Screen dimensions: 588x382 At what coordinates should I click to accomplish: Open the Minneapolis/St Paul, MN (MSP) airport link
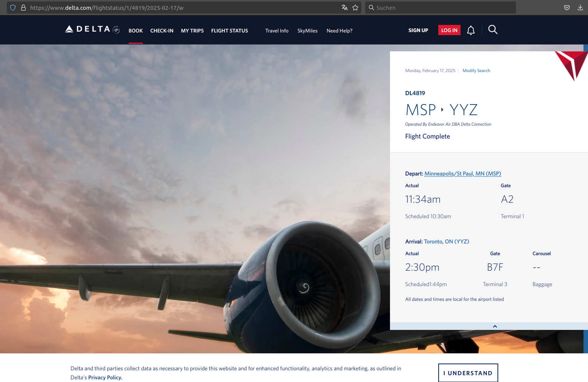click(x=463, y=174)
